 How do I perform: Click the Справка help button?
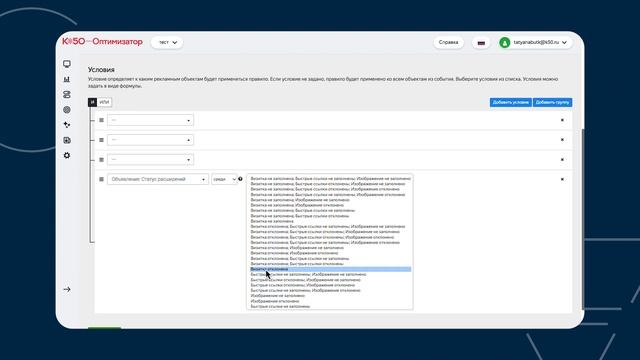point(448,42)
